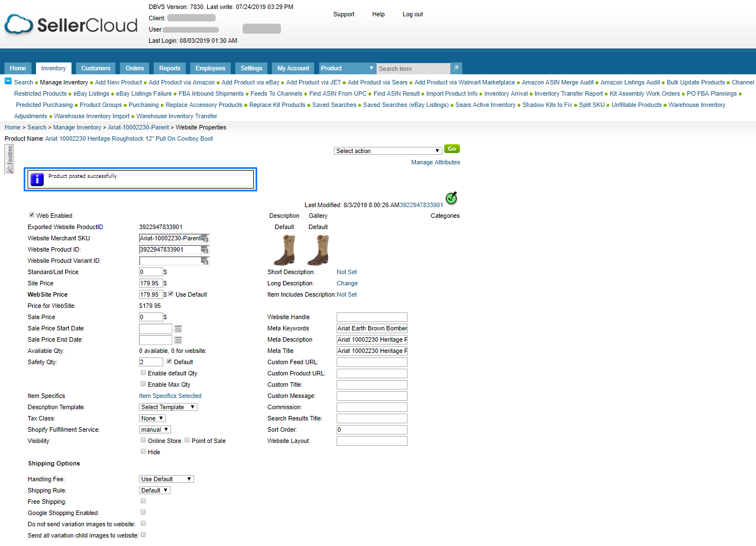Open the Product search type dropdown

click(347, 68)
